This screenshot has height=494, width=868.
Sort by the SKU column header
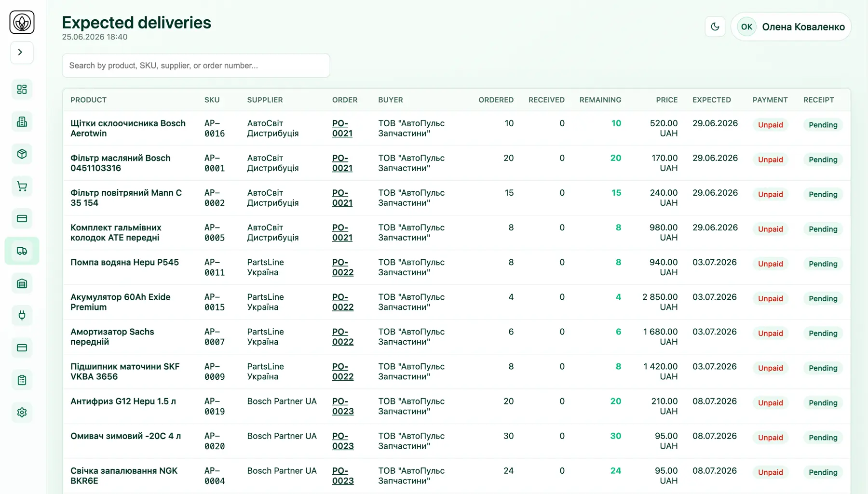[x=212, y=100]
